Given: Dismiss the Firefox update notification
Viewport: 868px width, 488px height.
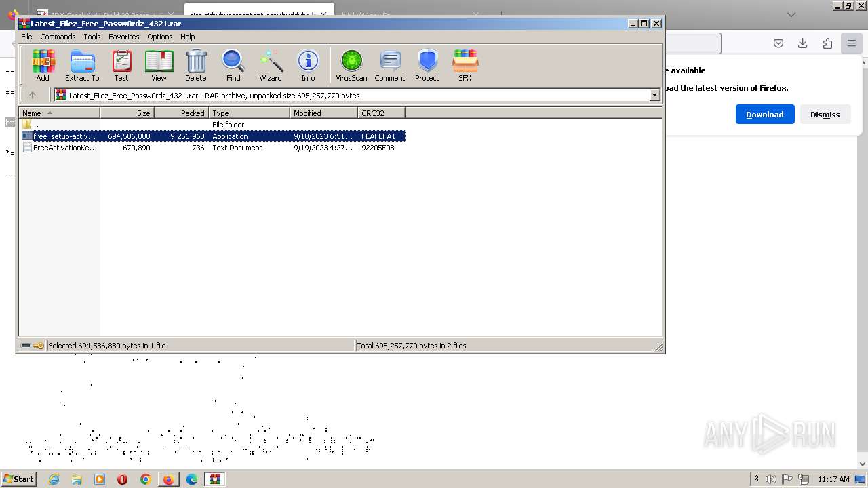Looking at the screenshot, I should (x=825, y=114).
